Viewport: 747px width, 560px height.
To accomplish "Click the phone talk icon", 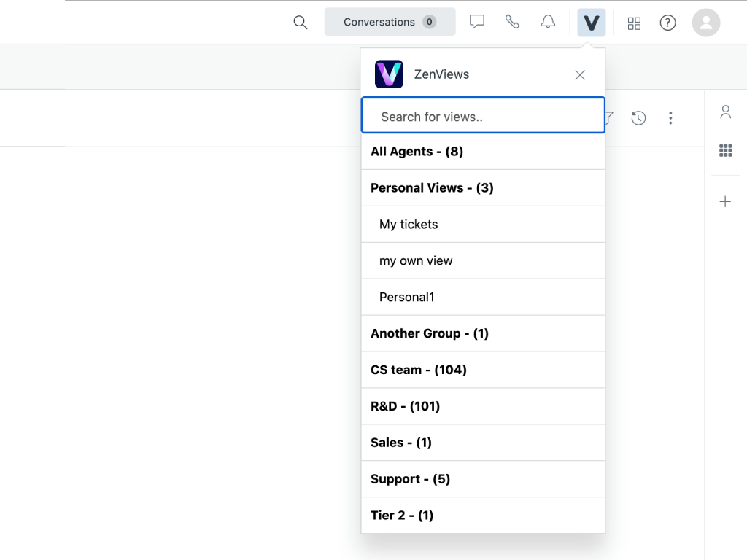I will click(513, 22).
